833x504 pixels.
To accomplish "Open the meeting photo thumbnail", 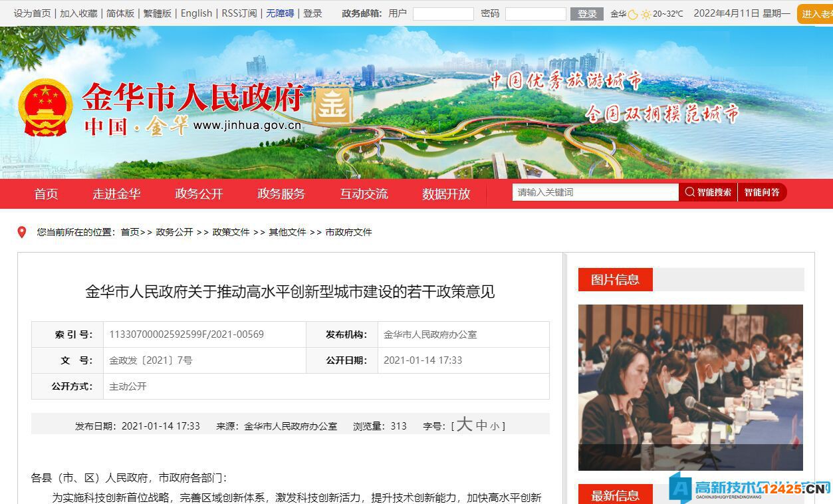I will click(690, 387).
